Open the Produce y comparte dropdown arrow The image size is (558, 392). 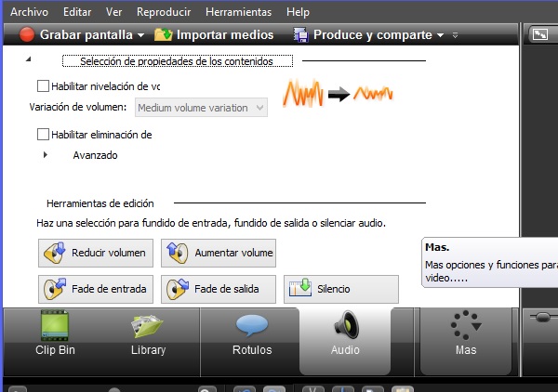[x=440, y=36]
